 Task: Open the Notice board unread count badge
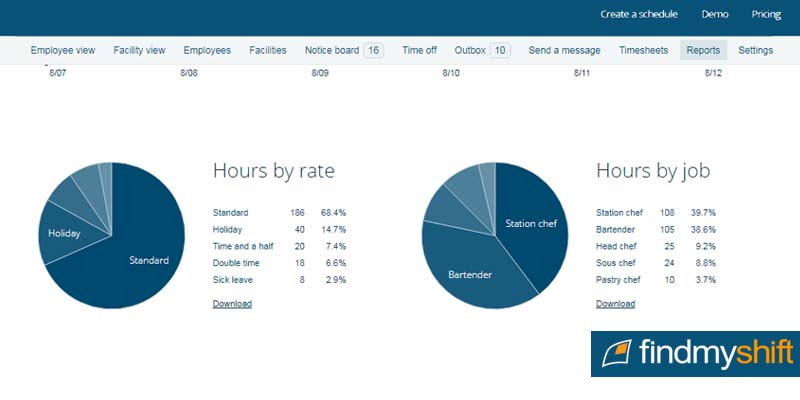(x=373, y=50)
